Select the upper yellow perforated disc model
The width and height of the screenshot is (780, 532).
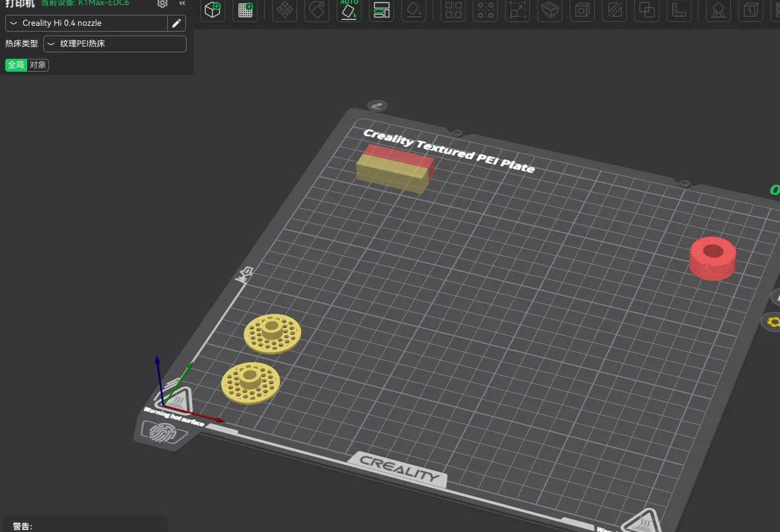(x=272, y=333)
